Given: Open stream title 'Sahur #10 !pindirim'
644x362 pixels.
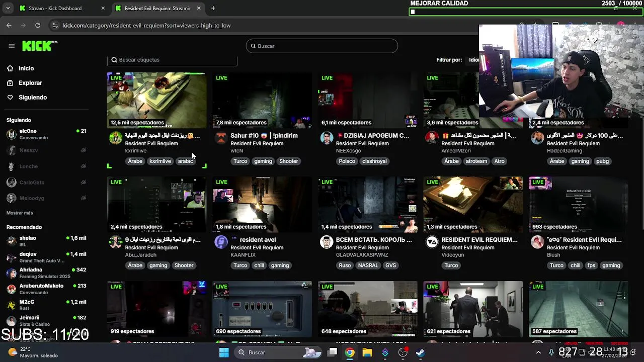Looking at the screenshot, I should 264,136.
